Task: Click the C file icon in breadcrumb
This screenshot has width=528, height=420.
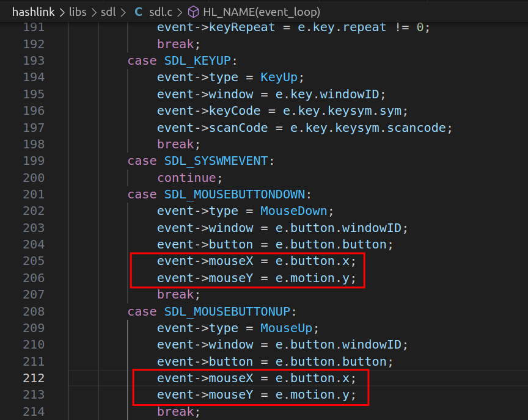Action: [x=138, y=12]
